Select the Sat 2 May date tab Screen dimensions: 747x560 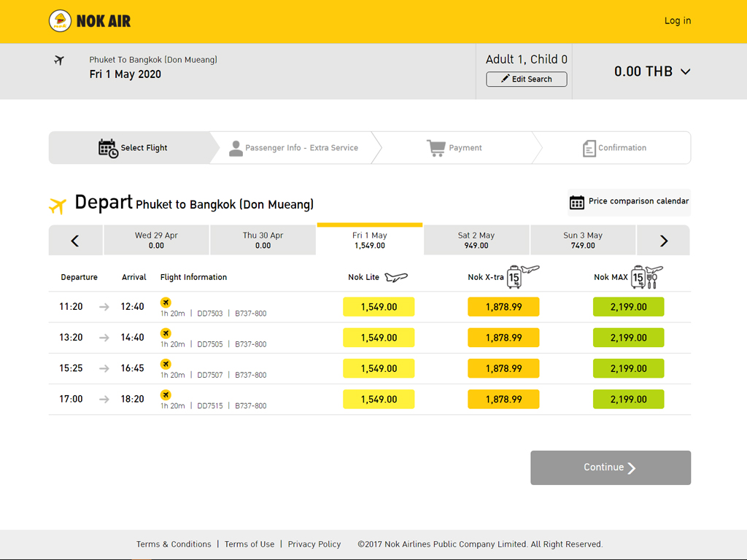[476, 241]
